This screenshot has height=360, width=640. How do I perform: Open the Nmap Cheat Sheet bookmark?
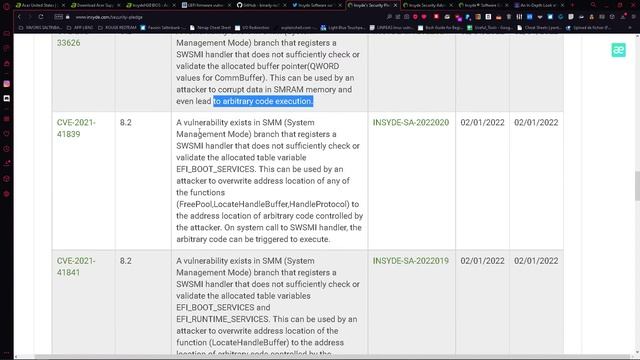pyautogui.click(x=210, y=28)
